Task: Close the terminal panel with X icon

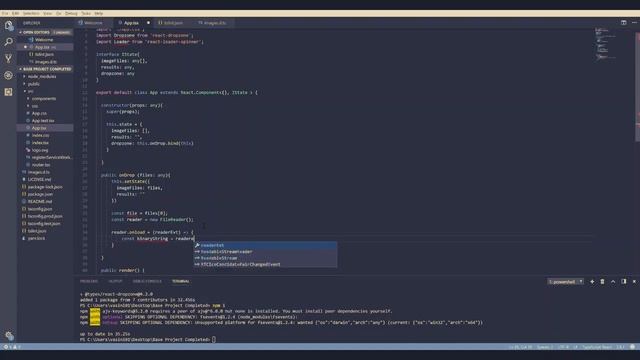Action: coord(634,282)
